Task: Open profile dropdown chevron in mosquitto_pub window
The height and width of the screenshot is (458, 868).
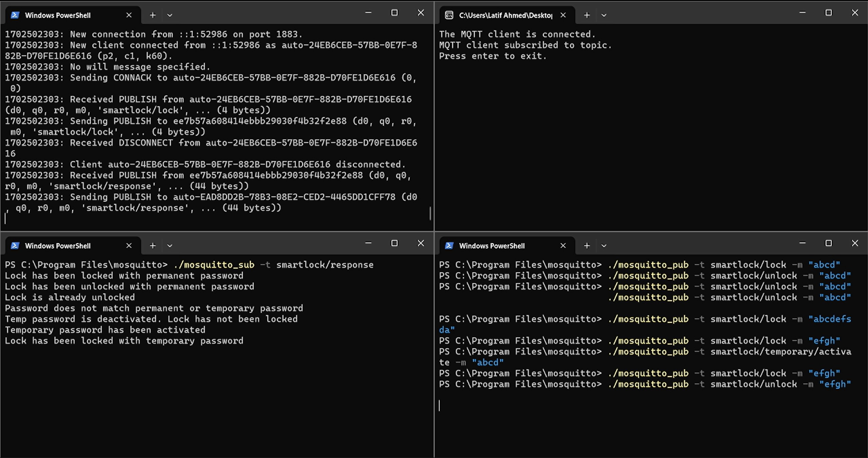Action: 604,245
